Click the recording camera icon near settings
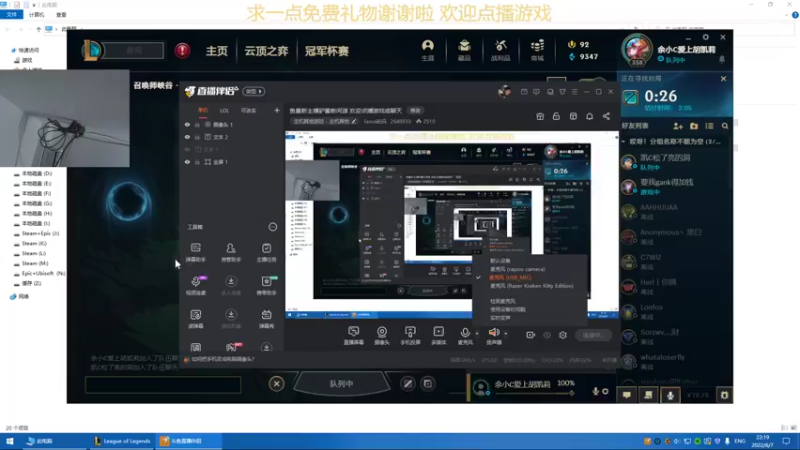Image resolution: width=800 pixels, height=450 pixels. 531,335
